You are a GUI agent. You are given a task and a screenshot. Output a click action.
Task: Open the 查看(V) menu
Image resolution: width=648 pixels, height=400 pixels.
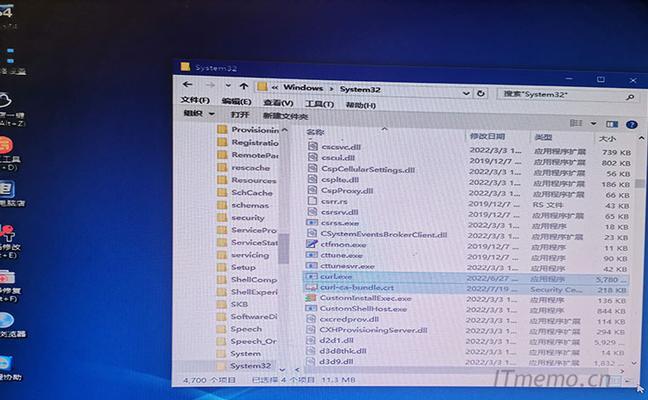pyautogui.click(x=278, y=103)
